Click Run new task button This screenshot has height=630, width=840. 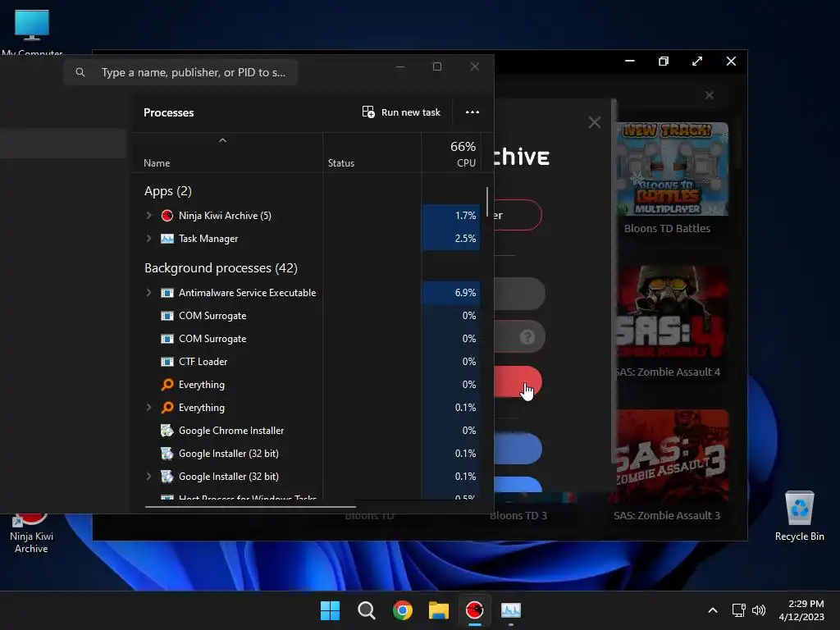tap(401, 112)
